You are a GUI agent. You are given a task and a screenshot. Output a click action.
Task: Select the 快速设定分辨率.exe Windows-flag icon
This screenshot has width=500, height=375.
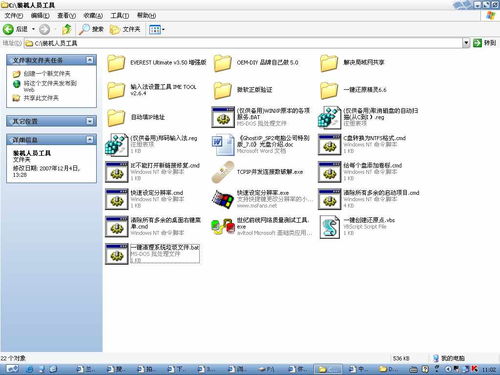click(x=223, y=199)
